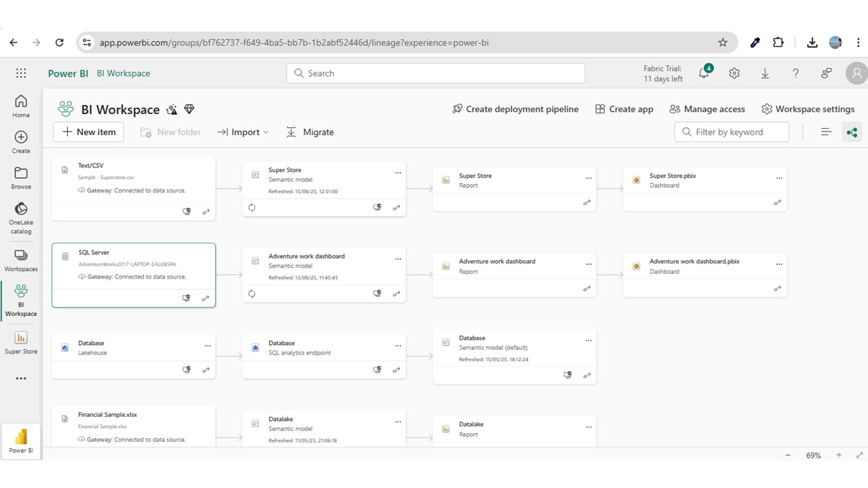
Task: Click Create deployment pipeline
Action: (515, 109)
